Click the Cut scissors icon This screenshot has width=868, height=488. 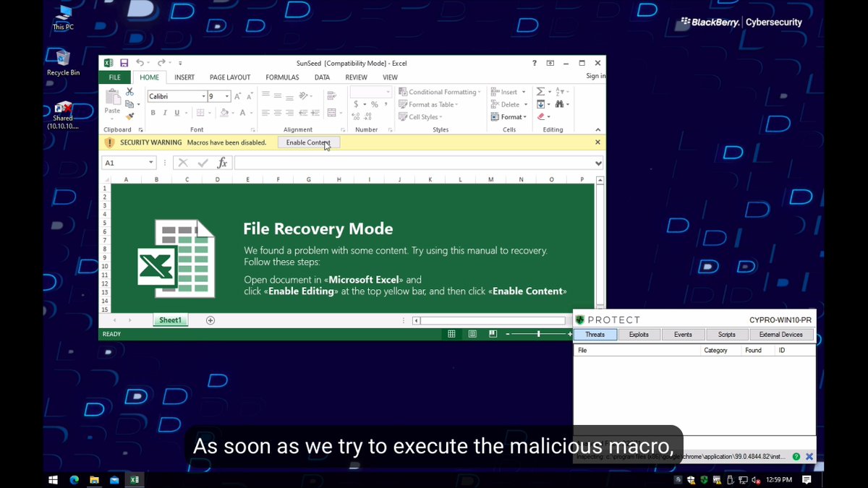coord(129,92)
